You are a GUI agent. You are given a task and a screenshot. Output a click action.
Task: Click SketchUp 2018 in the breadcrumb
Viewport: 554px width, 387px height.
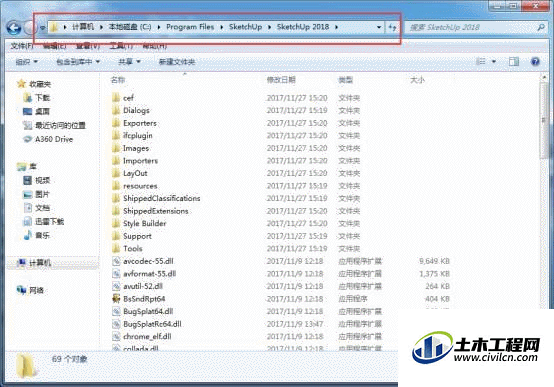(303, 27)
